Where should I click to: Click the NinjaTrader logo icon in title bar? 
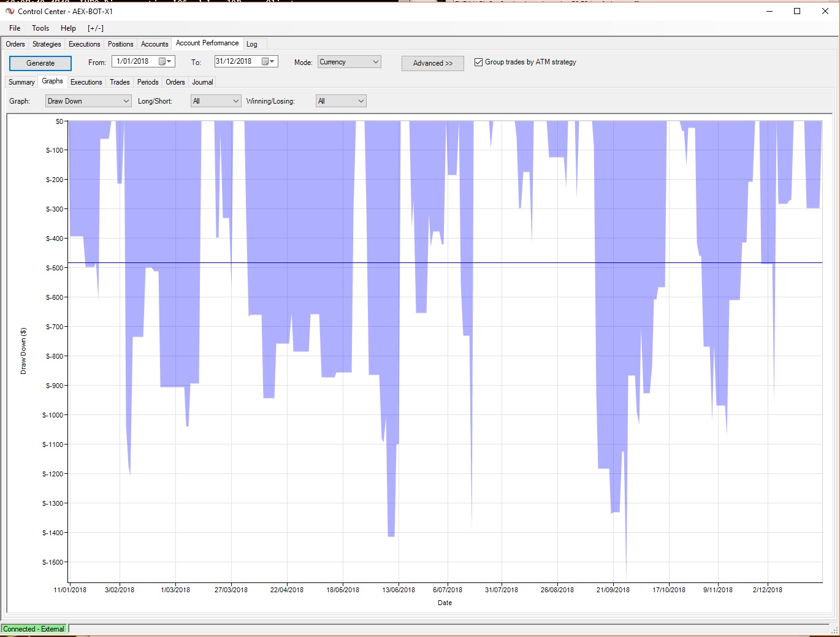10,11
